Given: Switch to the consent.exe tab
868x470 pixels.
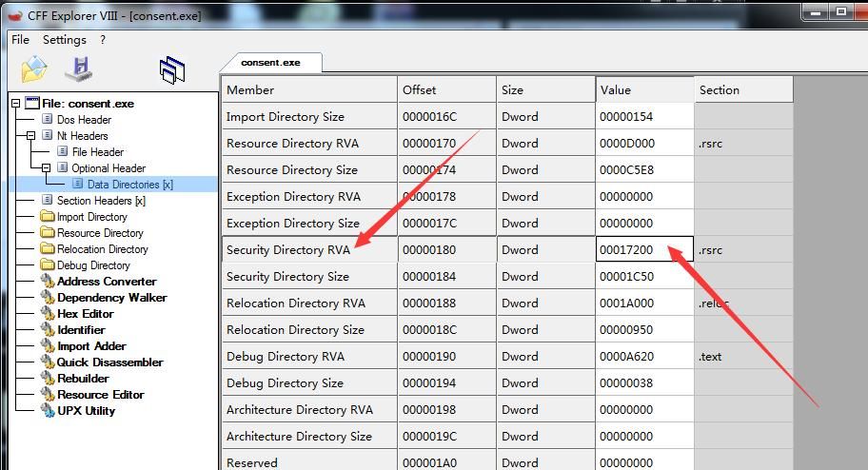Looking at the screenshot, I should (x=270, y=63).
